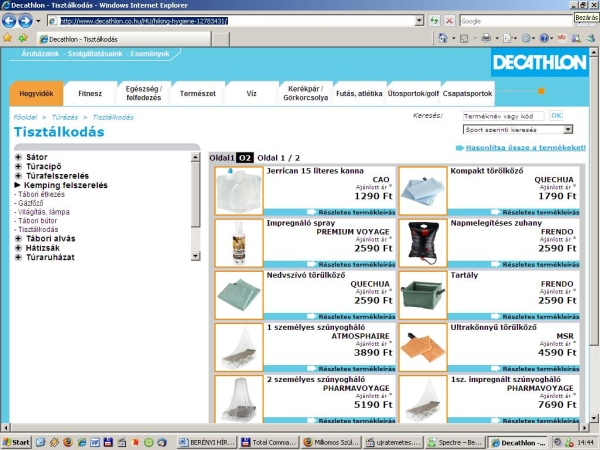The width and height of the screenshot is (600, 450).
Task: Click the Tábori bútor subcategory
Action: coord(38,221)
